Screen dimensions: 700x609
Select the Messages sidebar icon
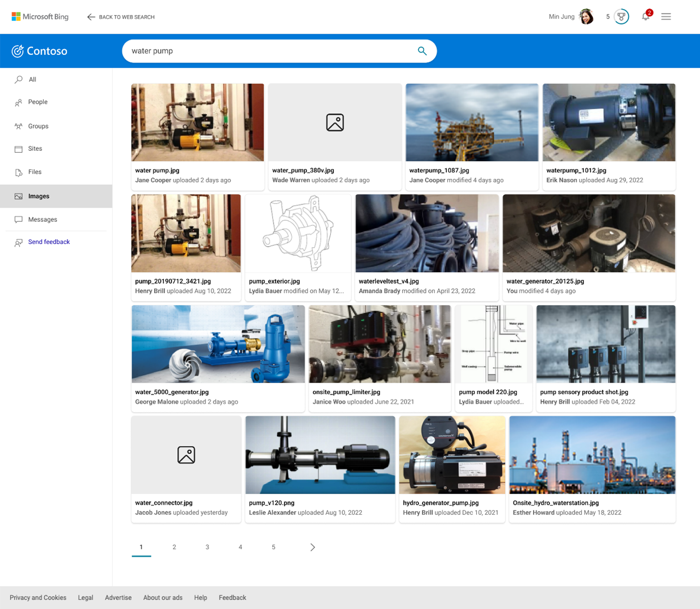[19, 219]
